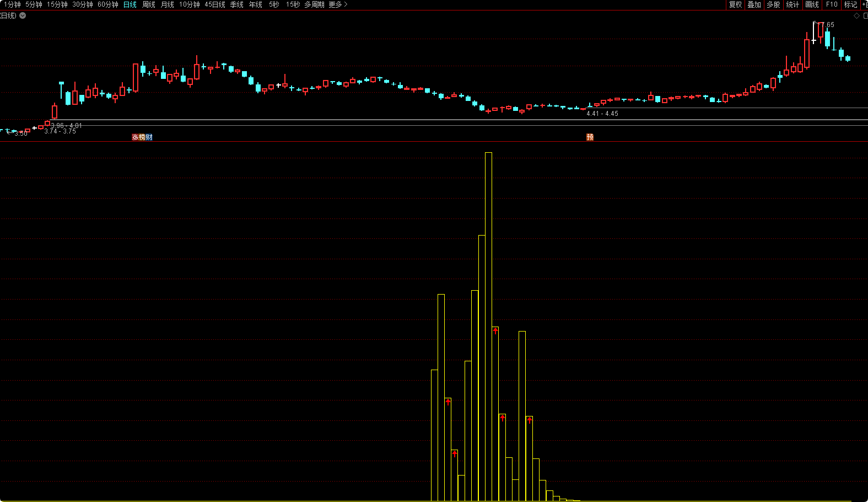Switch to the 60分钟 period tab
This screenshot has width=868, height=502.
[x=107, y=4]
